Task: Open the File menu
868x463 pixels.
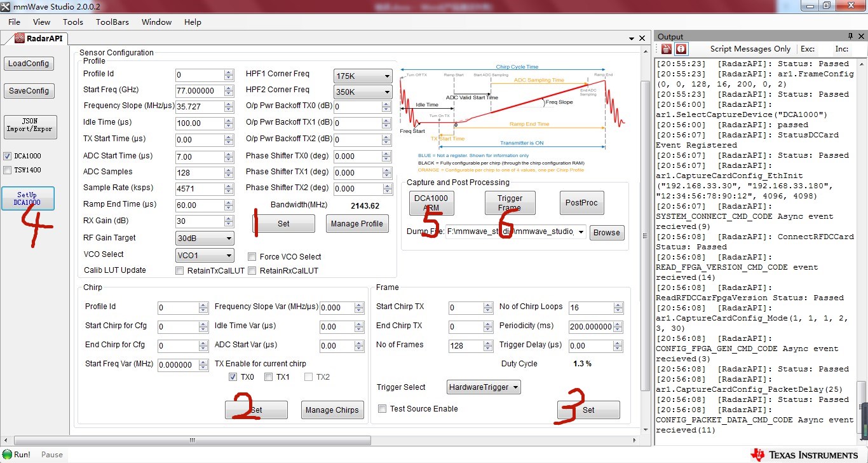Action: [x=15, y=22]
